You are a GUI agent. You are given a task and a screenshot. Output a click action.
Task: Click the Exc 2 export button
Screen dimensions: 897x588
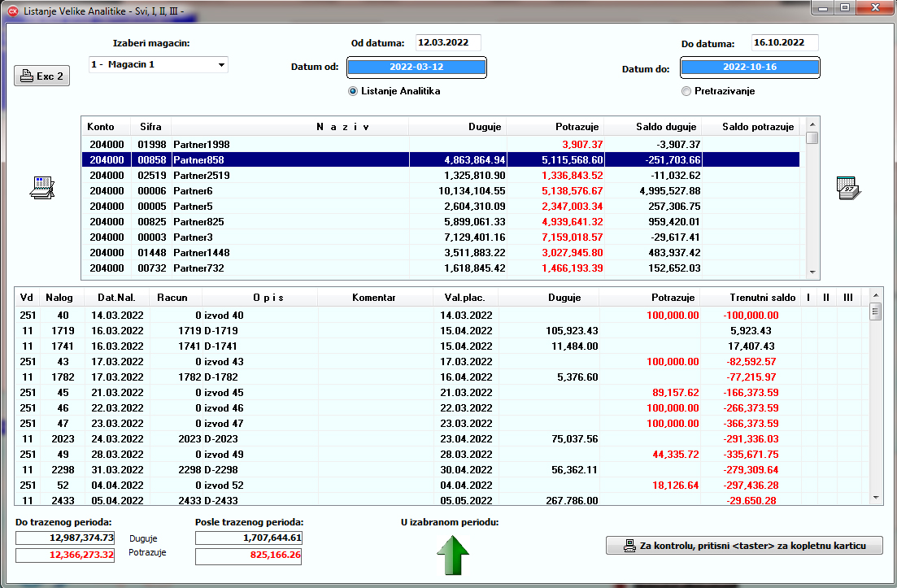(x=41, y=76)
